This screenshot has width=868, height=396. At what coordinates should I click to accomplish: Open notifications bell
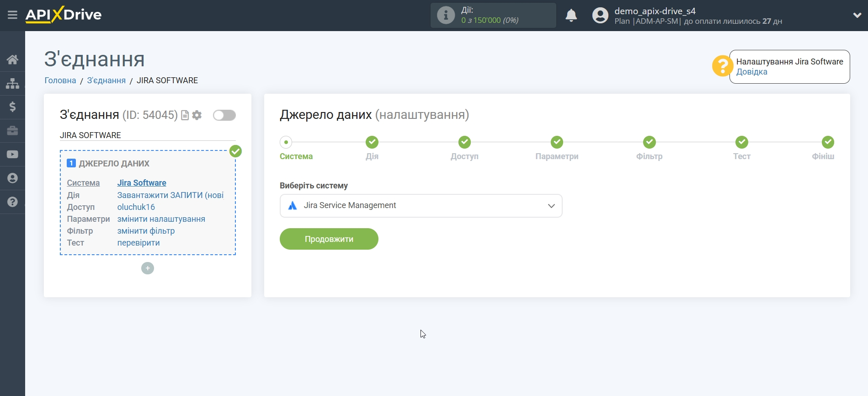click(x=571, y=16)
